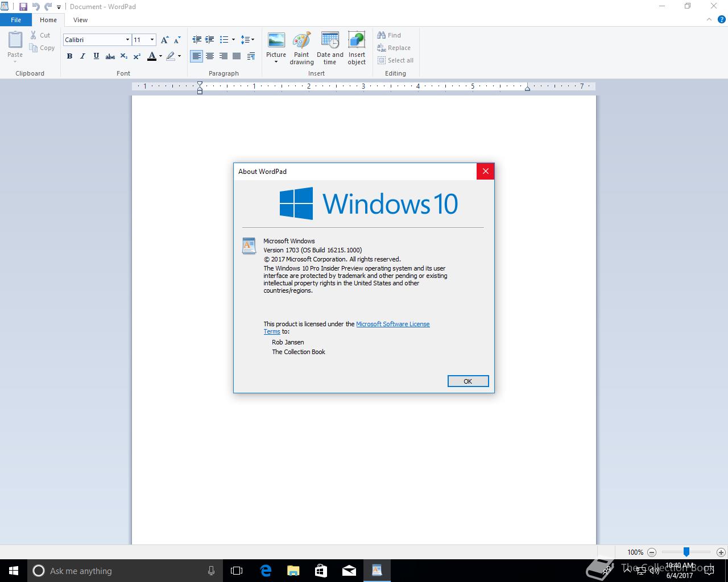Select Align text right
Screen dimensions: 728x582
coord(224,56)
